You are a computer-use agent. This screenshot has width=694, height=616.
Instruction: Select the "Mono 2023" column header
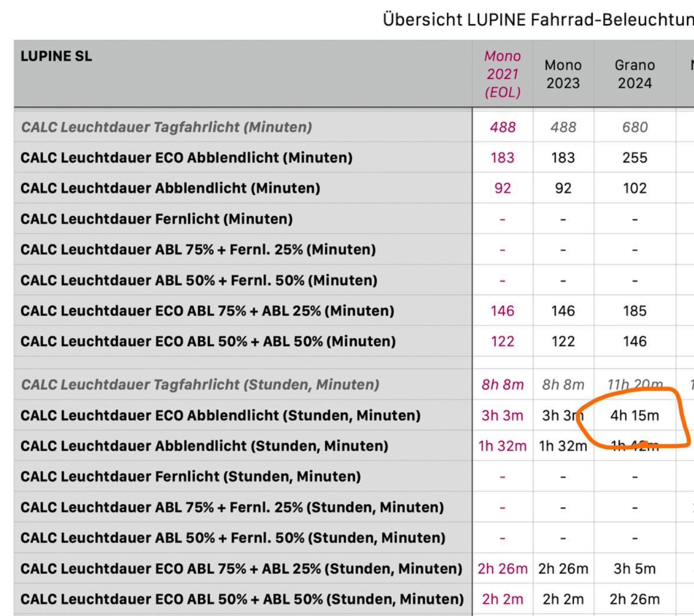point(563,74)
